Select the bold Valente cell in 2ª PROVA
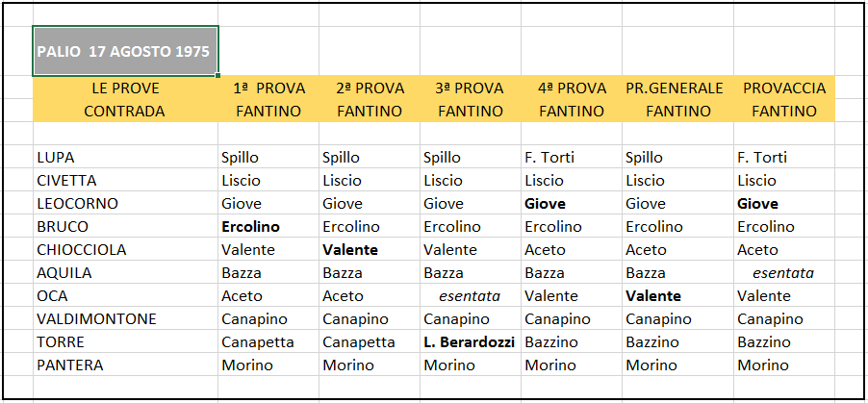 [x=370, y=250]
